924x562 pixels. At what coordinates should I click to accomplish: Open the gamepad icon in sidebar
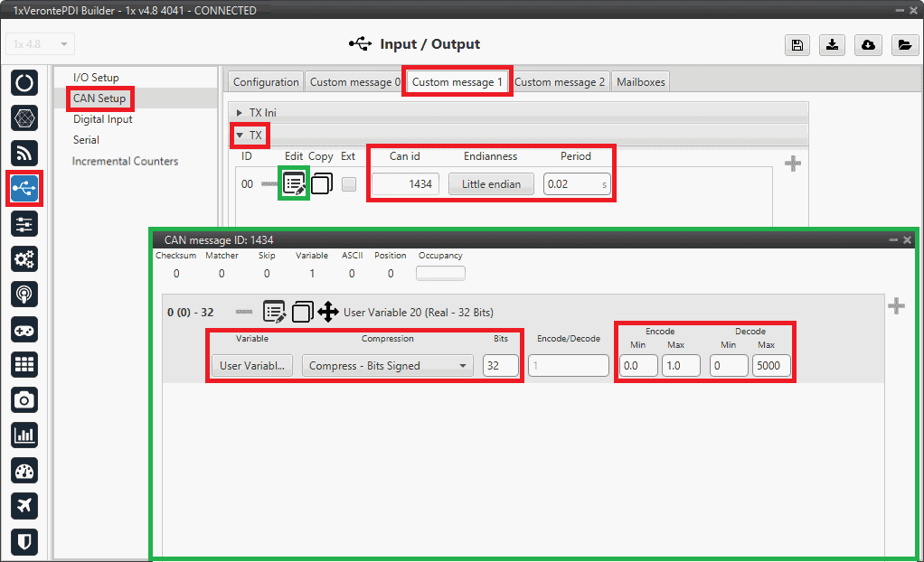(25, 329)
